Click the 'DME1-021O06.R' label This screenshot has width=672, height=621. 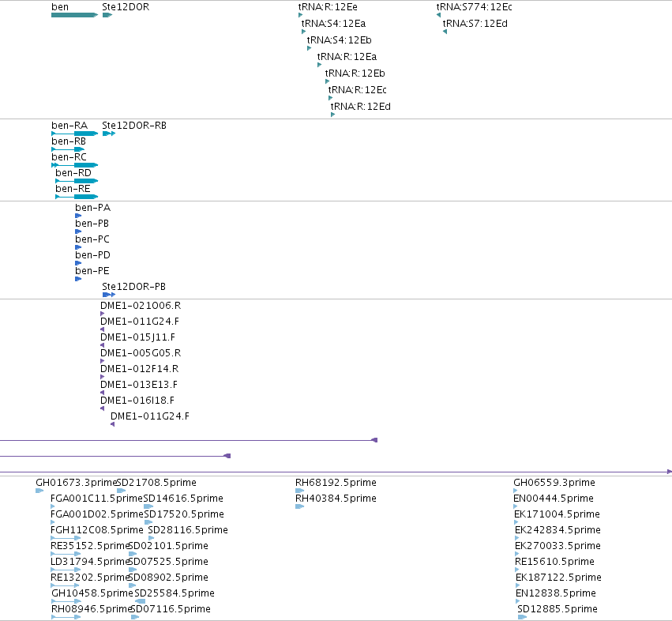[x=141, y=306]
